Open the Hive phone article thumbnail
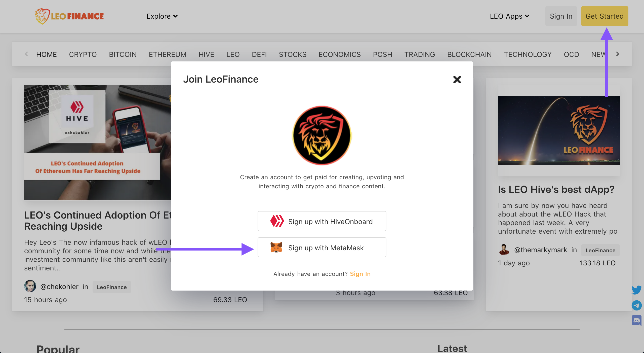 tap(98, 143)
